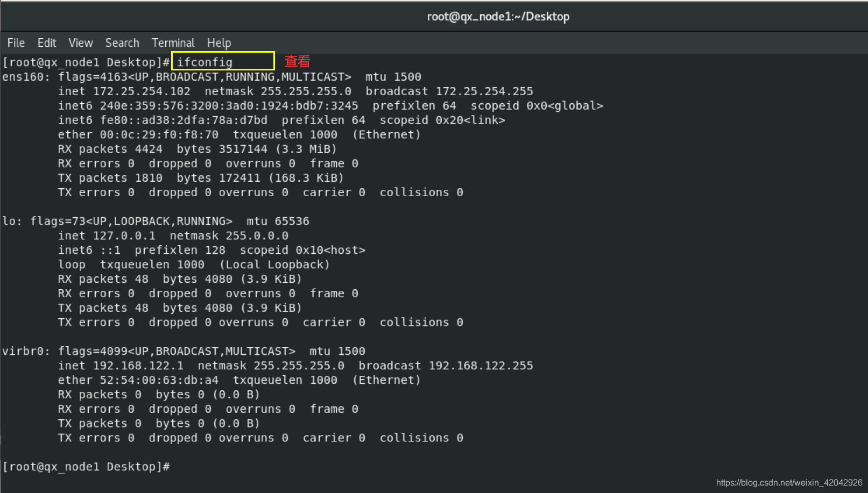The width and height of the screenshot is (868, 493).
Task: Click the lo interface name
Action: (x=9, y=222)
